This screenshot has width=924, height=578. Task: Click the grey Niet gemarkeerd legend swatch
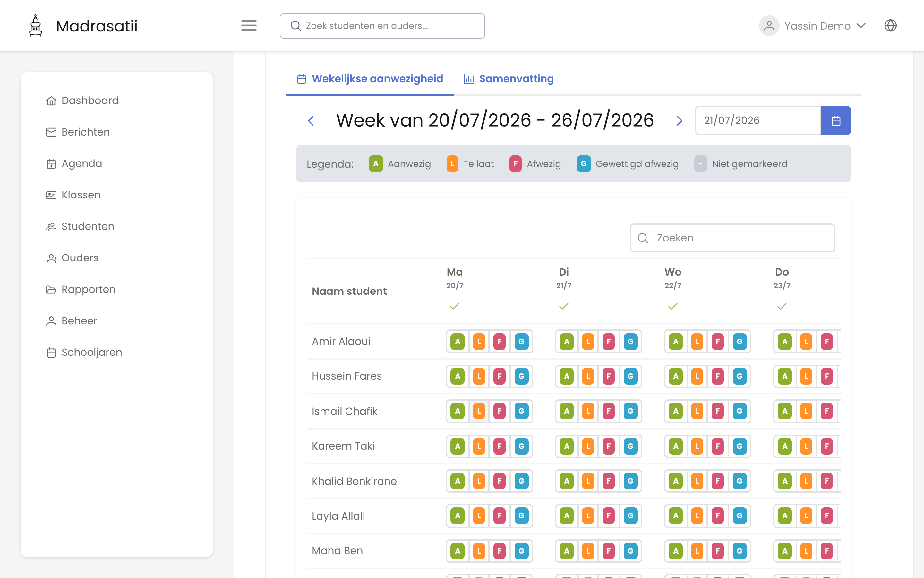click(x=700, y=164)
